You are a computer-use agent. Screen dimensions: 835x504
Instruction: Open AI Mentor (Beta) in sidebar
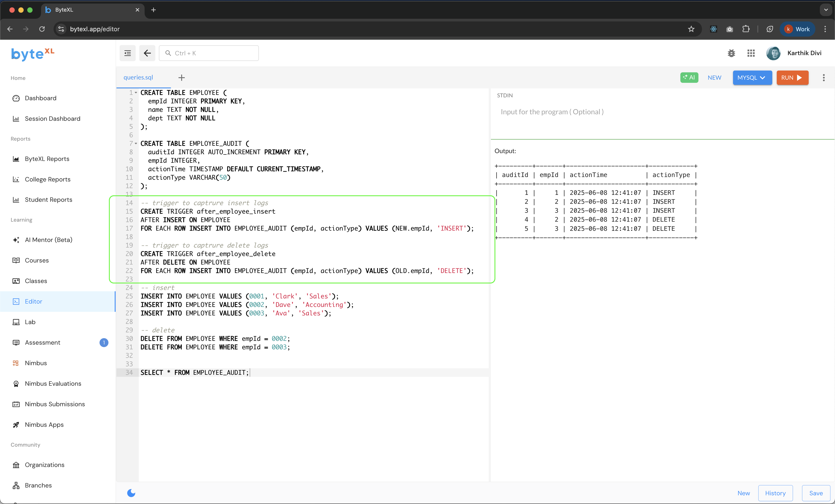48,240
